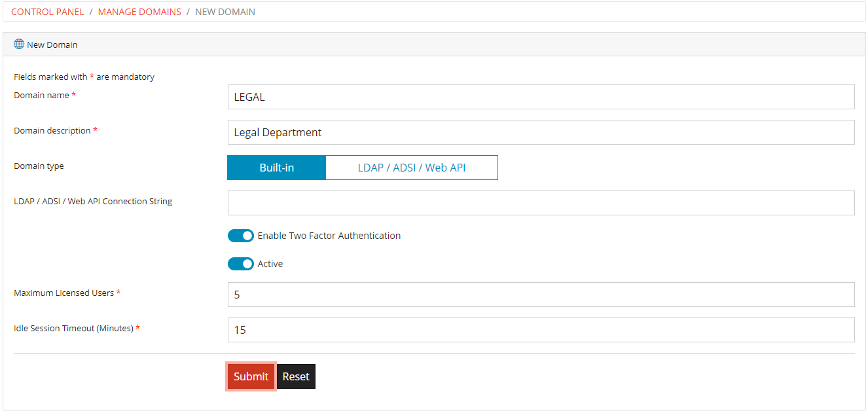Select Built-in domain type
This screenshot has height=417, width=868.
click(x=276, y=168)
